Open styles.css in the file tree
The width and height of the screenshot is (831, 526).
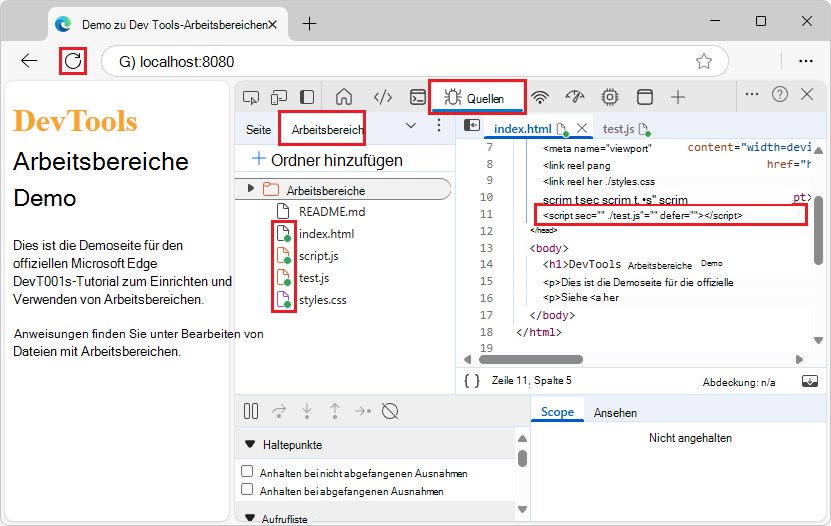tap(322, 300)
